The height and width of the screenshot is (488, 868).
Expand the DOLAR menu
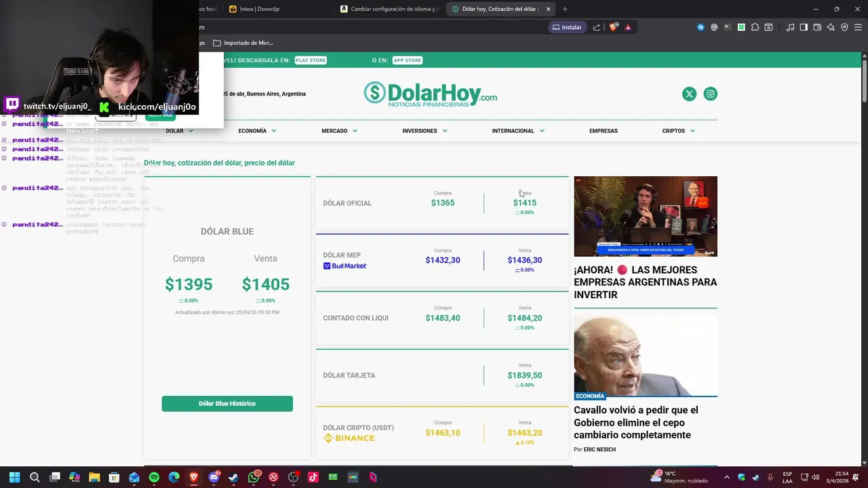(180, 131)
